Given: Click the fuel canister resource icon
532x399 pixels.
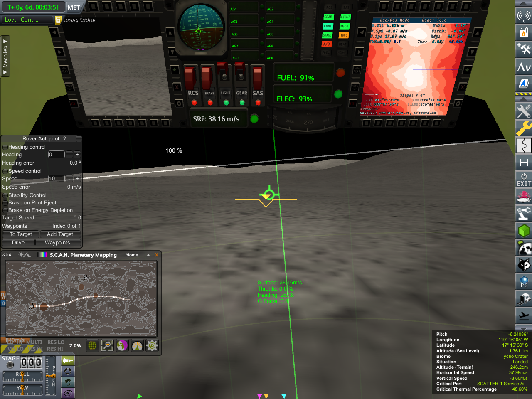Looking at the screenshot, I should click(524, 32).
